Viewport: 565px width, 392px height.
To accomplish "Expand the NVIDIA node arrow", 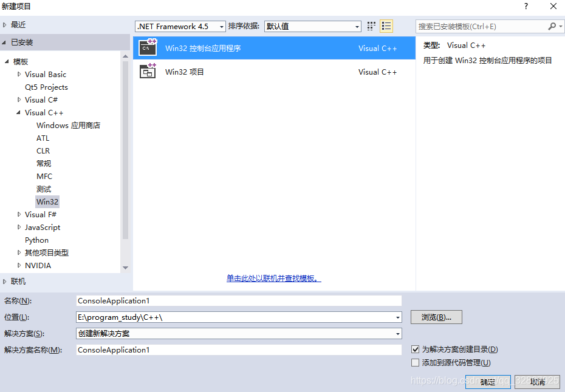I will click(x=19, y=265).
